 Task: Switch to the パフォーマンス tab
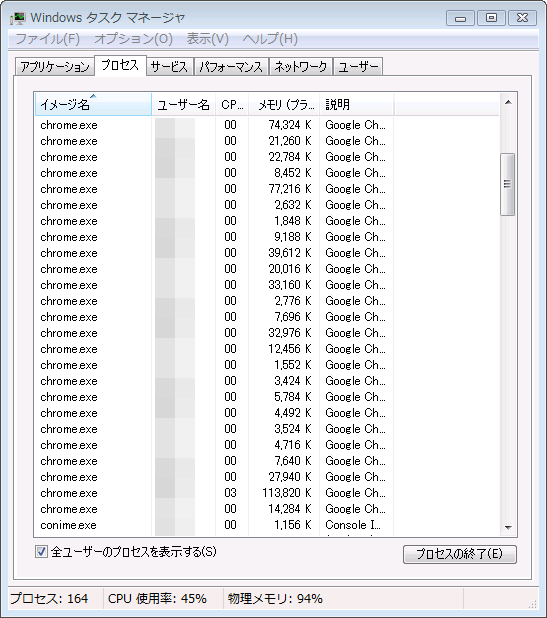[231, 67]
